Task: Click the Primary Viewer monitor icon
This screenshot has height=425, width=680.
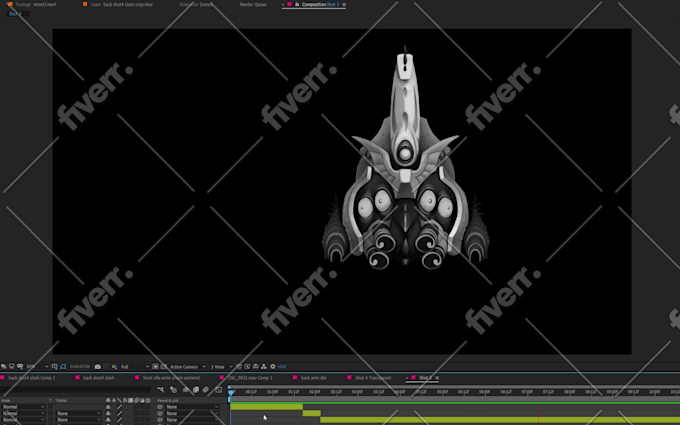Action: (x=12, y=366)
